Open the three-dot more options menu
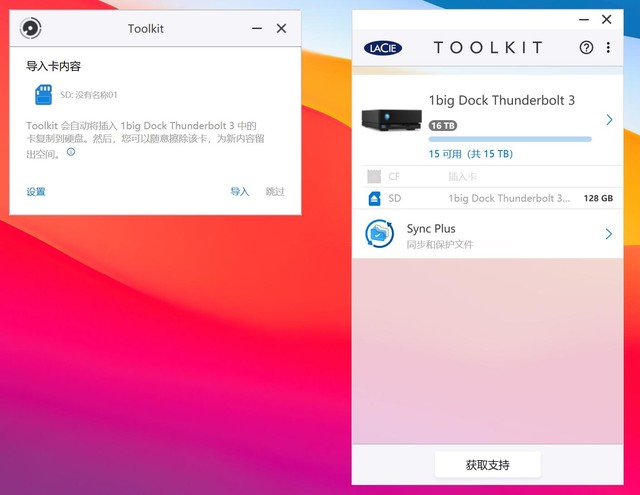Screen dimensions: 640x495 pos(608,48)
